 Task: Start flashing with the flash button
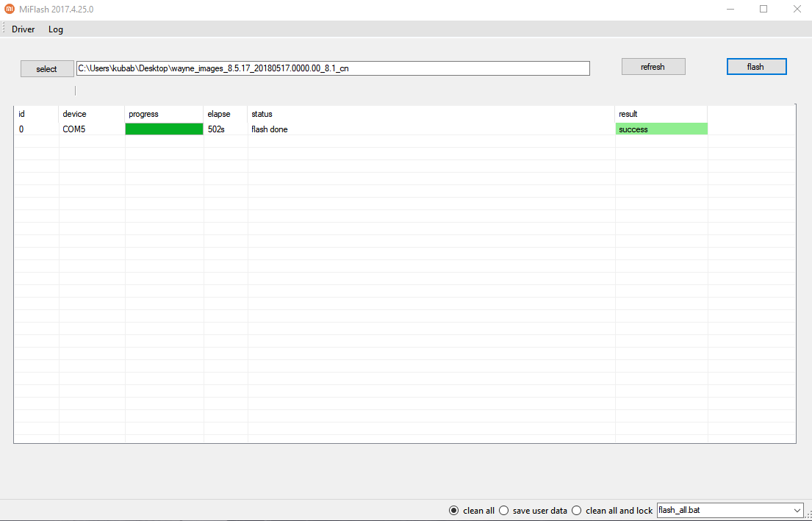coord(756,67)
